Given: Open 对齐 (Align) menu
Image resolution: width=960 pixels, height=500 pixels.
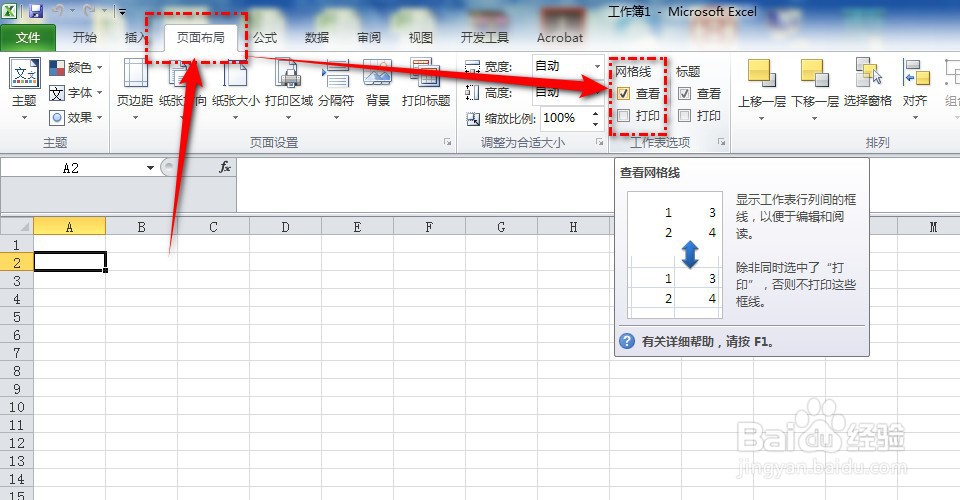Looking at the screenshot, I should click(x=915, y=89).
